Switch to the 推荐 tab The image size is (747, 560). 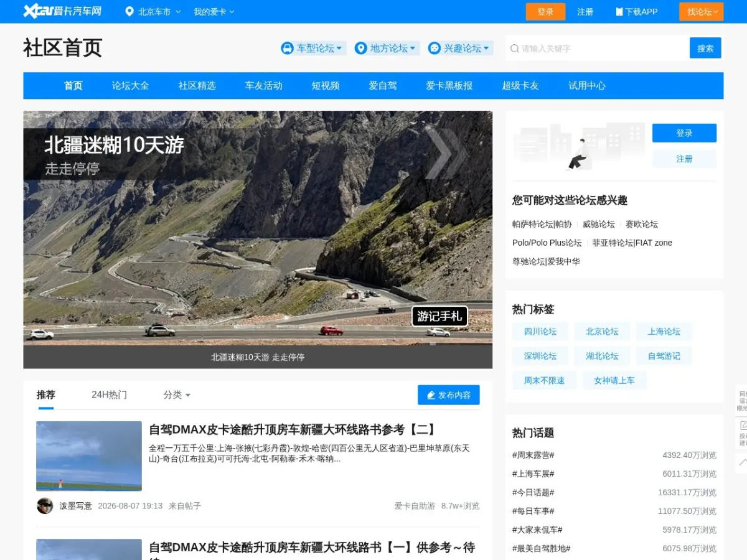(x=46, y=394)
